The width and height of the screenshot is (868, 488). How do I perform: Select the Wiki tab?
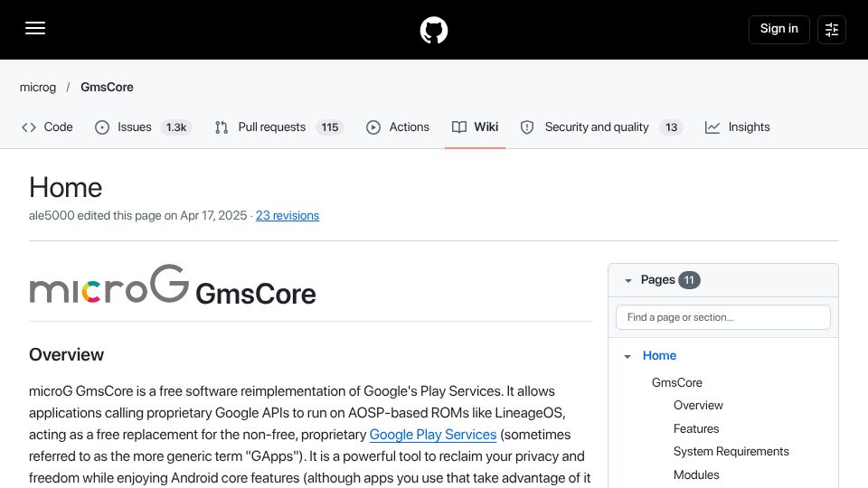click(x=475, y=127)
